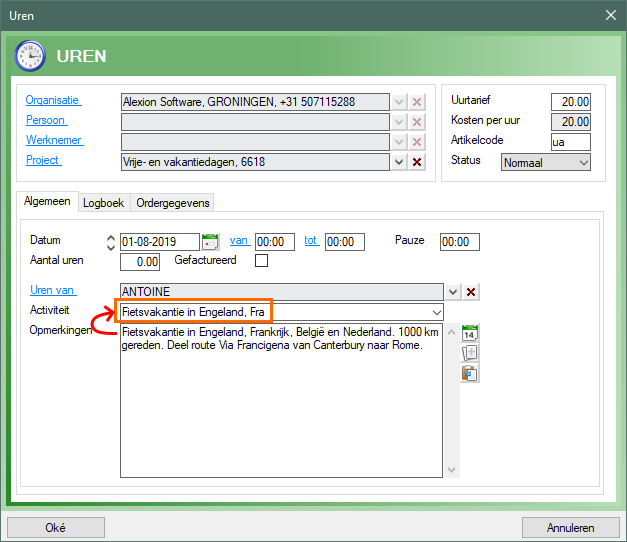This screenshot has width=627, height=542.
Task: Click the Uren van link
Action: 53,290
